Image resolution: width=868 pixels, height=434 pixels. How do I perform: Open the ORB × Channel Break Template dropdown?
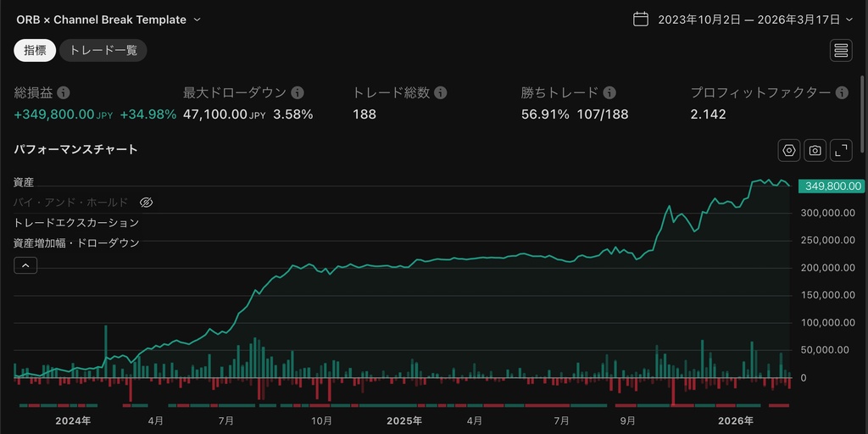[x=197, y=19]
